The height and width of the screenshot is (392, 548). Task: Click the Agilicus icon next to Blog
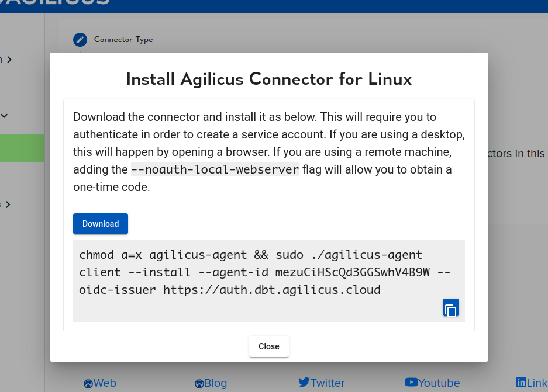click(199, 383)
